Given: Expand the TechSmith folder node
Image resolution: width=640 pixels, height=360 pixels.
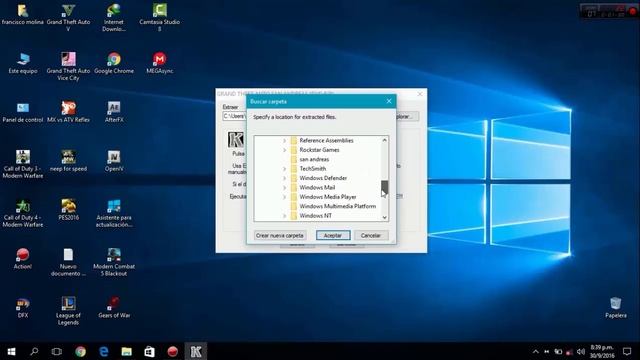Looking at the screenshot, I should tap(284, 169).
